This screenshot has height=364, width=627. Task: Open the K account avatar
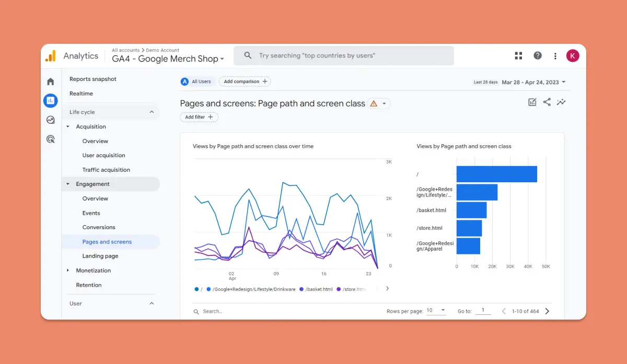point(573,56)
